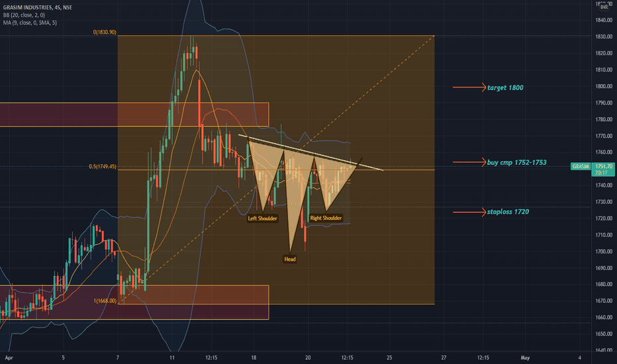The image size is (617, 364).
Task: Click the 1800.00 price axis label
Action: tap(604, 86)
